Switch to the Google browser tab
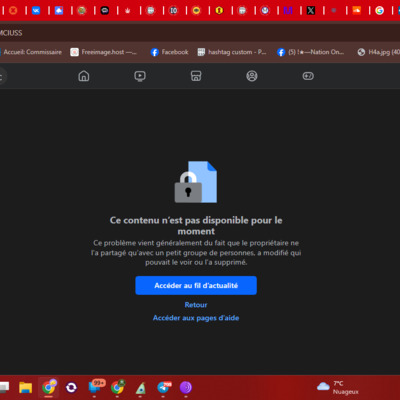Screen dimensions: 400x400 tap(379, 11)
